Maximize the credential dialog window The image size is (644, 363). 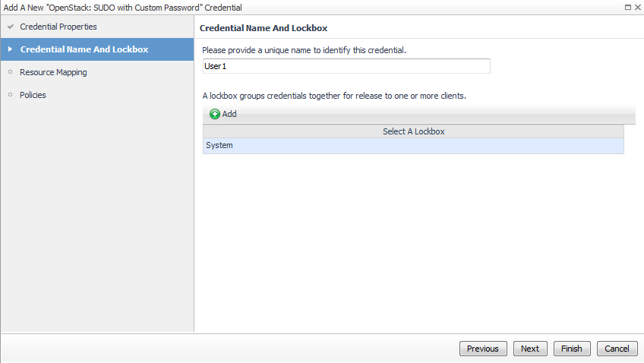tap(627, 7)
